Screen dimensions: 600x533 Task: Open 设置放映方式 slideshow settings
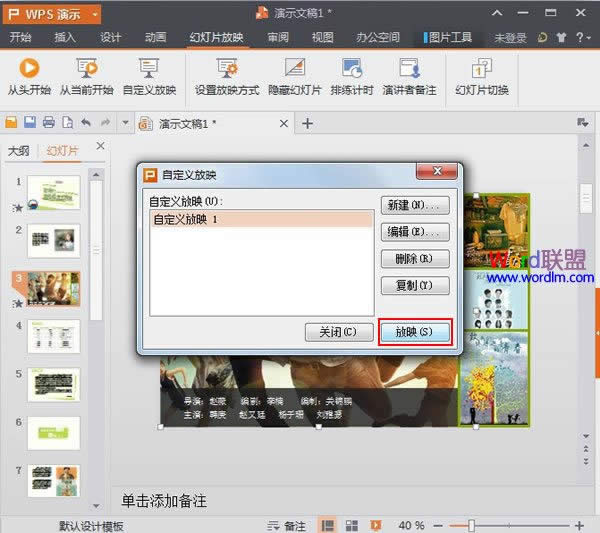(x=227, y=76)
